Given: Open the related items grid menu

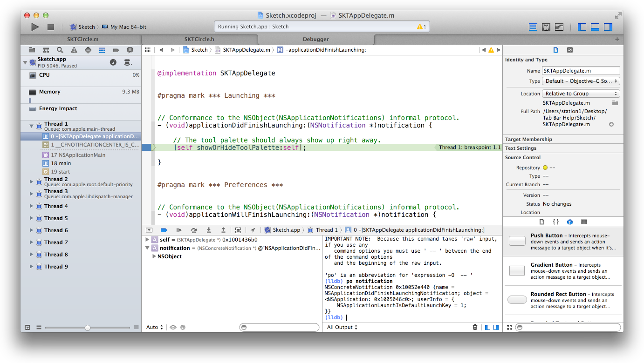Looking at the screenshot, I should (148, 50).
